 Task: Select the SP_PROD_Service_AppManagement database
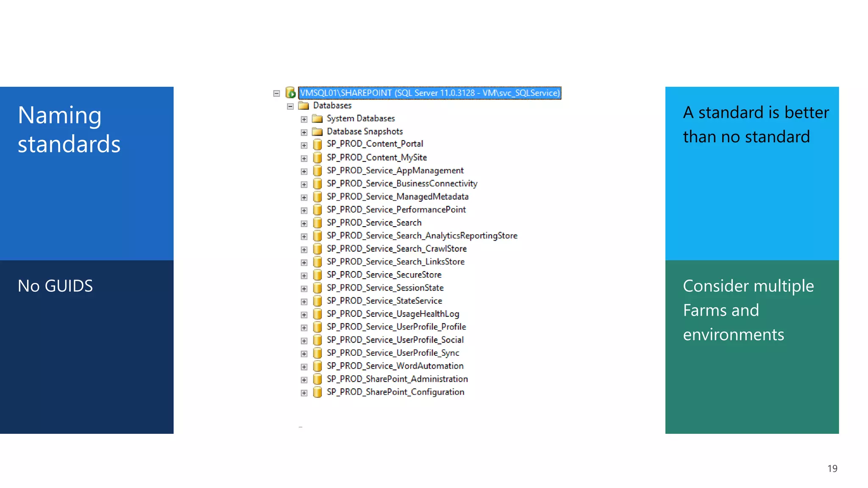click(x=395, y=170)
